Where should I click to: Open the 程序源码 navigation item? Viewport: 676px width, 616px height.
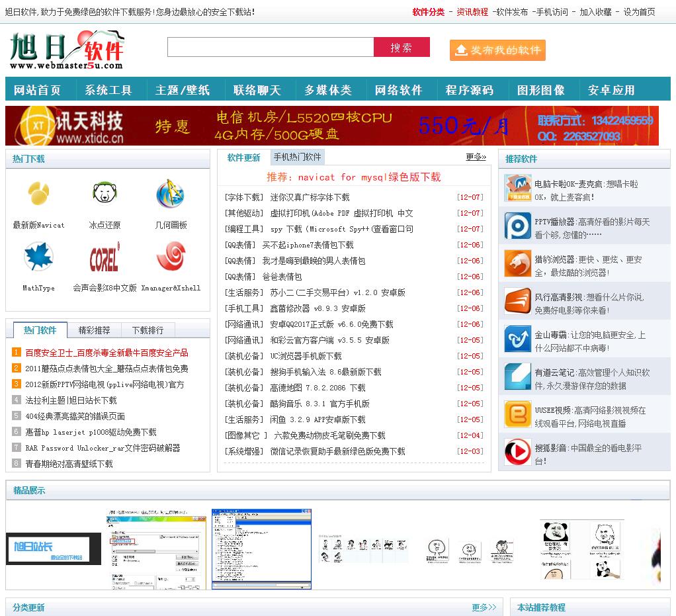(469, 90)
